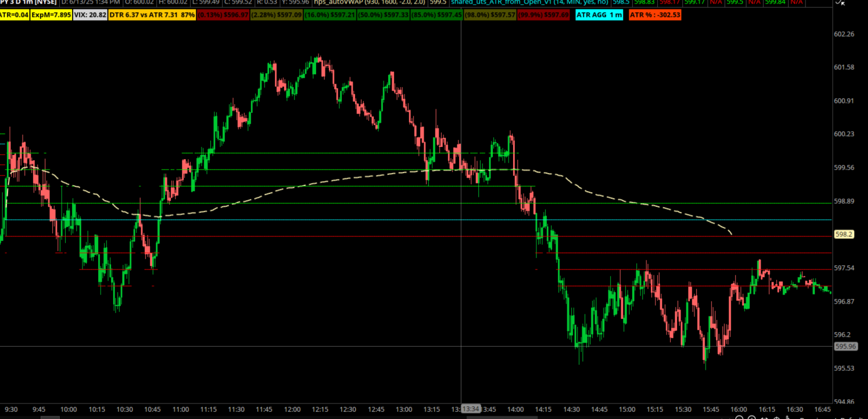Click the O: 600.02 open value
This screenshot has width=868, height=419.
click(139, 2)
